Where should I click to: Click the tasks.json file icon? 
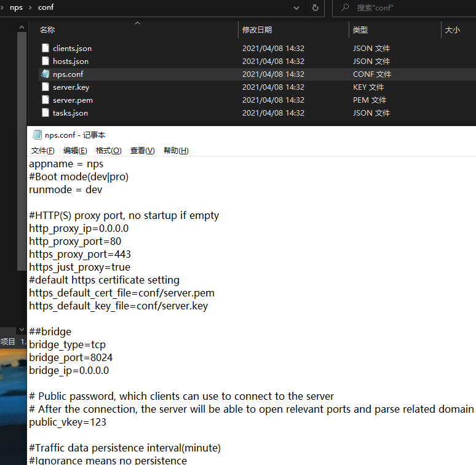pos(46,113)
